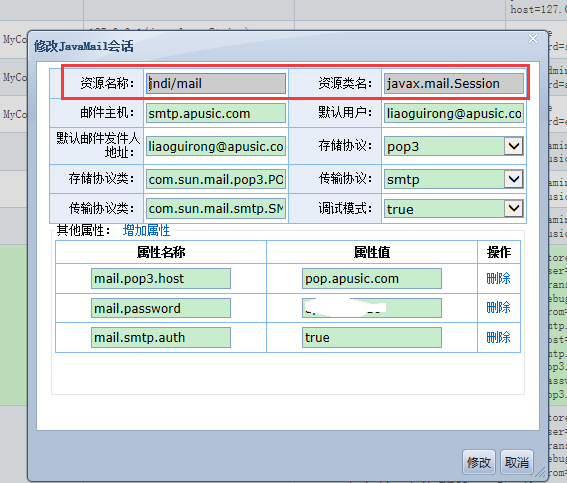
Task: Click the 修改JavaMail会话 dialog title
Action: [x=84, y=46]
